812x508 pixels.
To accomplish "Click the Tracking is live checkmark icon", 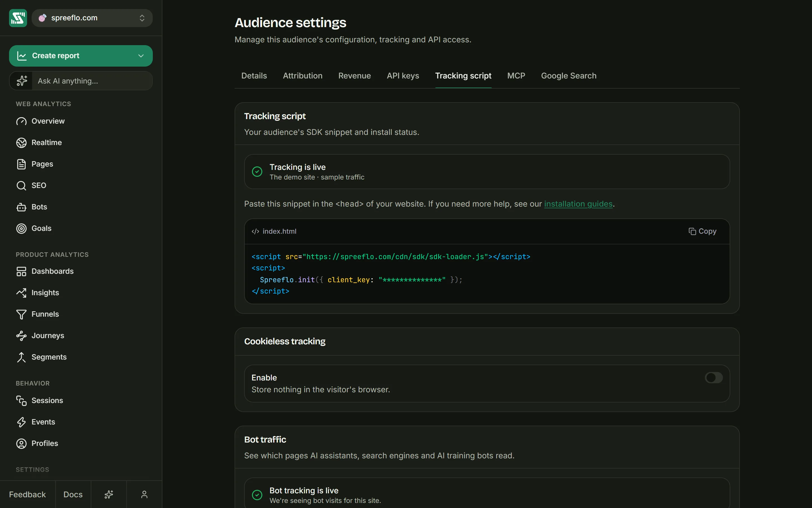I will click(257, 172).
